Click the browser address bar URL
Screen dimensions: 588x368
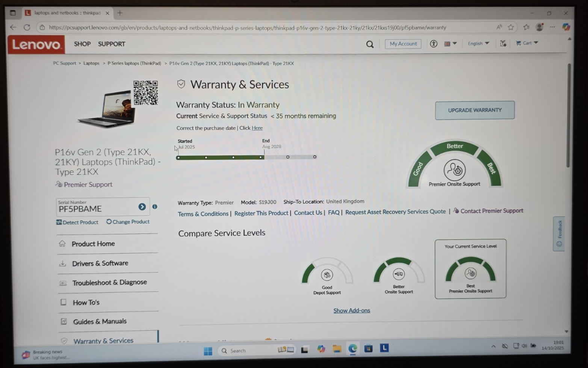[x=248, y=27]
